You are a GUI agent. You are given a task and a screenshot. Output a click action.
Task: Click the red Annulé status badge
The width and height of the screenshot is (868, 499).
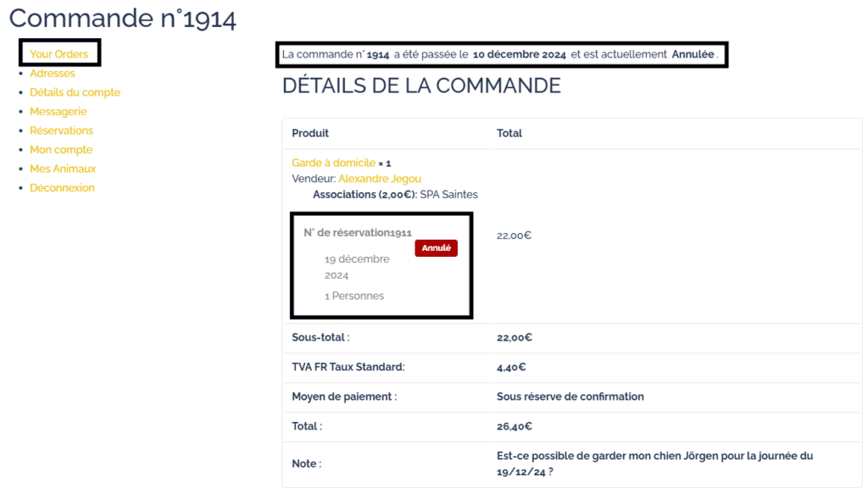(x=436, y=248)
